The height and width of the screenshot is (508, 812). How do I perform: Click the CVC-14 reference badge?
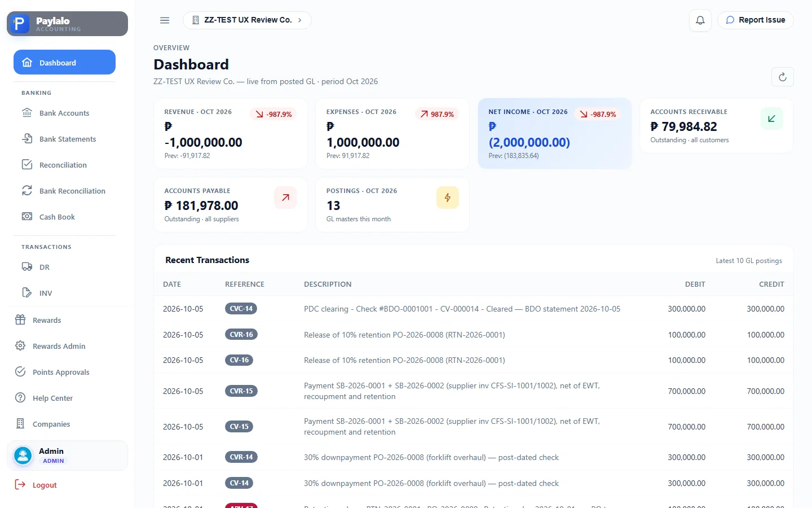click(x=241, y=309)
